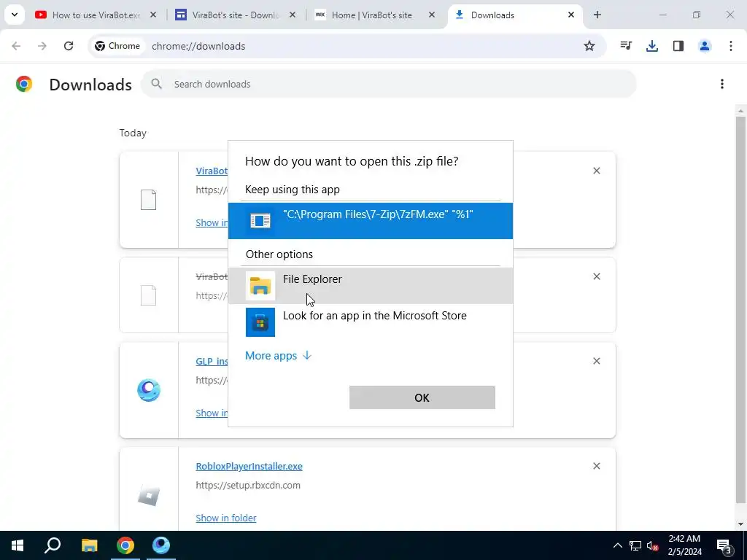Click the first ViraBot file icon

[149, 200]
